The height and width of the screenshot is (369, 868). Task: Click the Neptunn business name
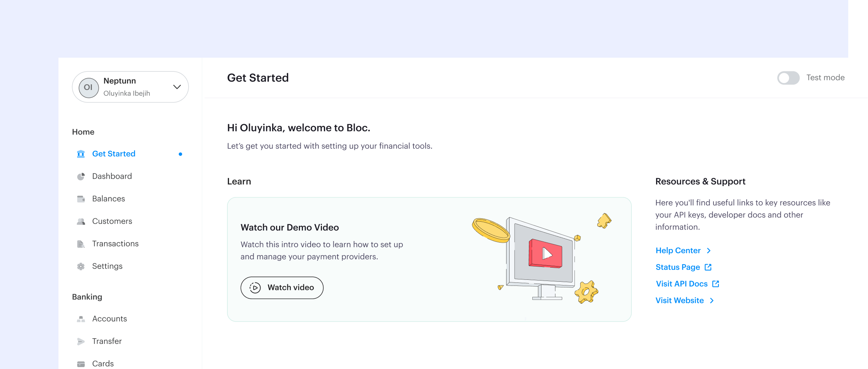pyautogui.click(x=120, y=81)
